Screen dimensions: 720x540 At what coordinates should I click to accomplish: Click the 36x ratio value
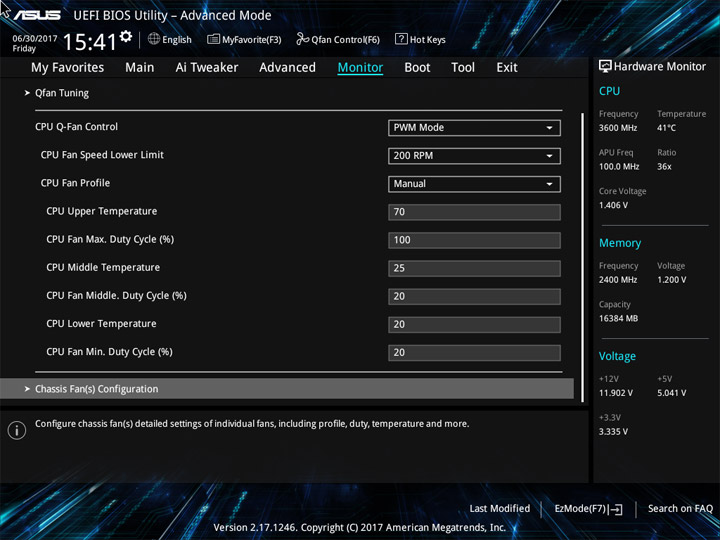[664, 167]
